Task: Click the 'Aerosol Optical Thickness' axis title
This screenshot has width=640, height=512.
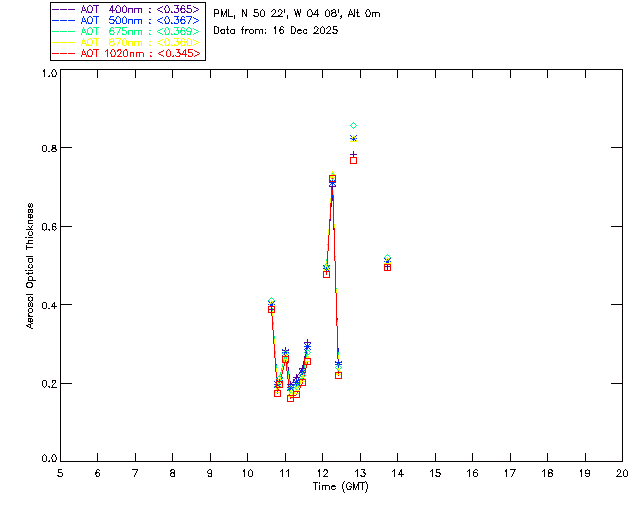Action: 30,266
